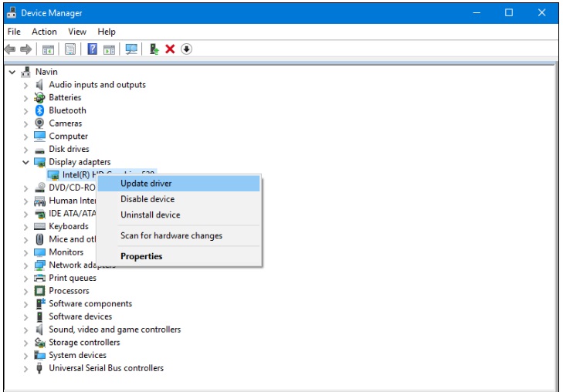Expand the Universal Serial Bus controllers chevron
This screenshot has width=563, height=392.
click(x=25, y=369)
